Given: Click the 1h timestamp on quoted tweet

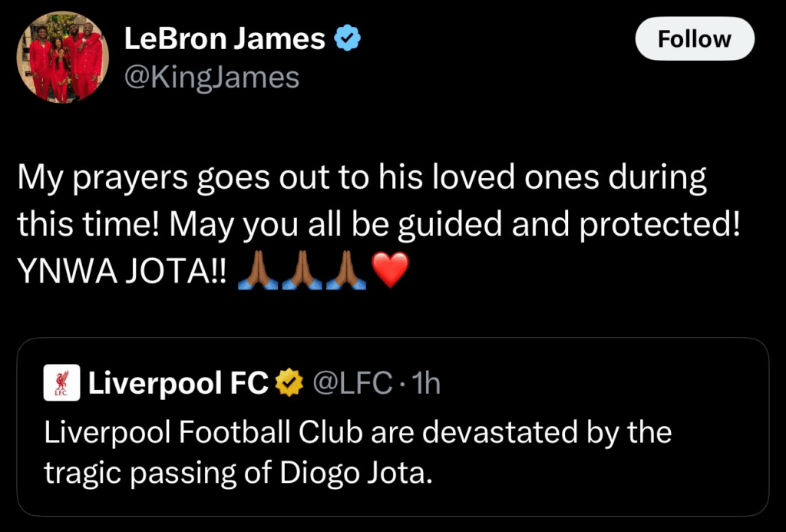Looking at the screenshot, I should coord(426,382).
